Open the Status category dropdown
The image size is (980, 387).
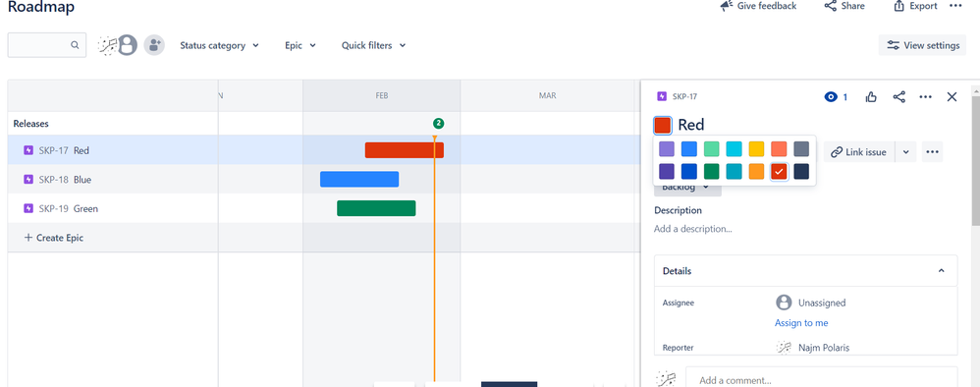219,45
